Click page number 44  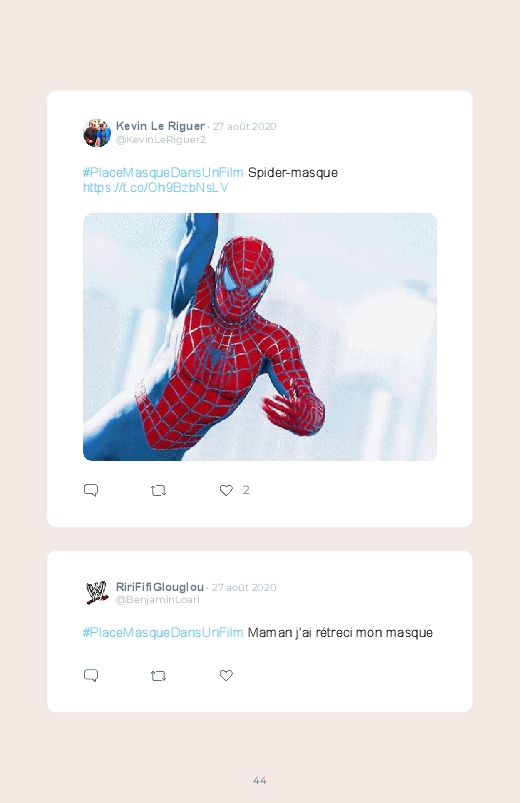(x=260, y=780)
